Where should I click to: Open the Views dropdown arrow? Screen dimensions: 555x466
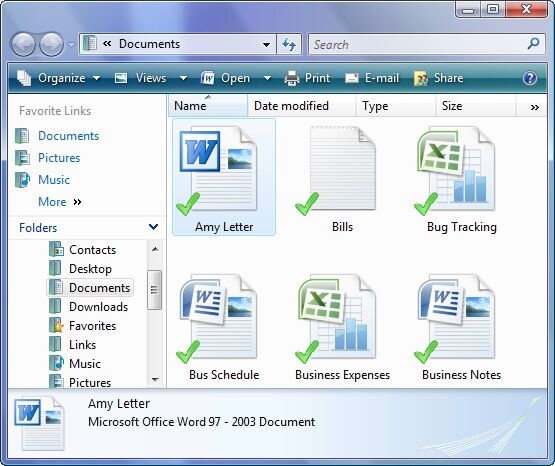click(183, 78)
